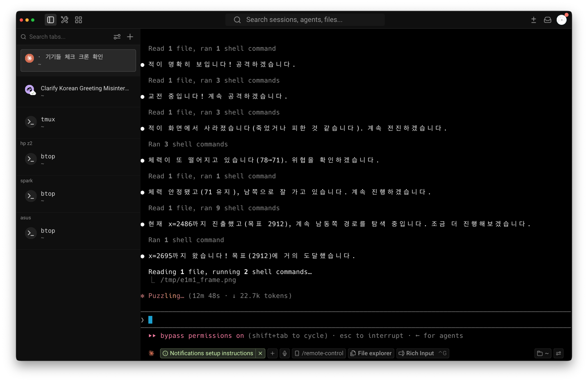
Task: Click the microphone voice input icon
Action: click(285, 353)
